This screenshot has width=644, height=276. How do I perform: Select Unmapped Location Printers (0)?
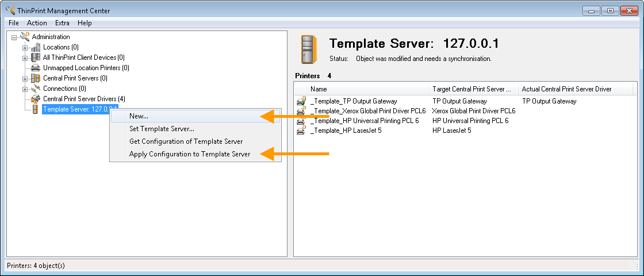(86, 68)
